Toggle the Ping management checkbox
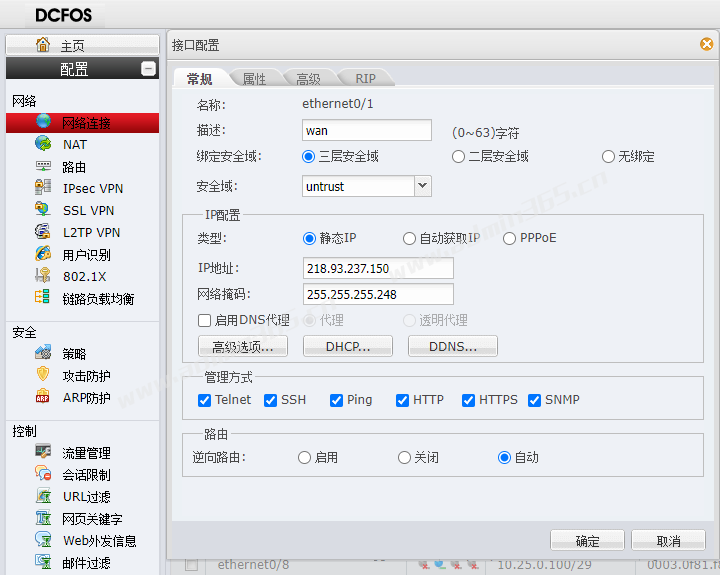This screenshot has height=575, width=720. [337, 400]
